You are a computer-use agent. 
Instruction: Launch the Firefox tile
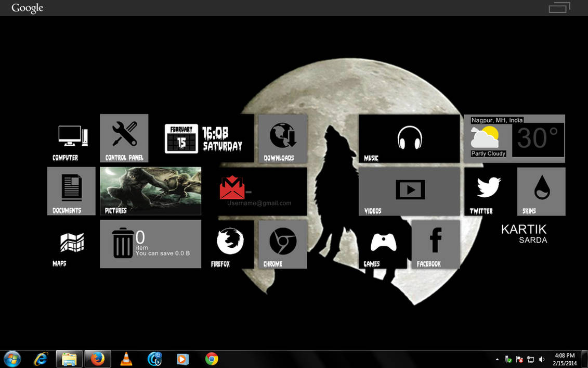coord(230,244)
